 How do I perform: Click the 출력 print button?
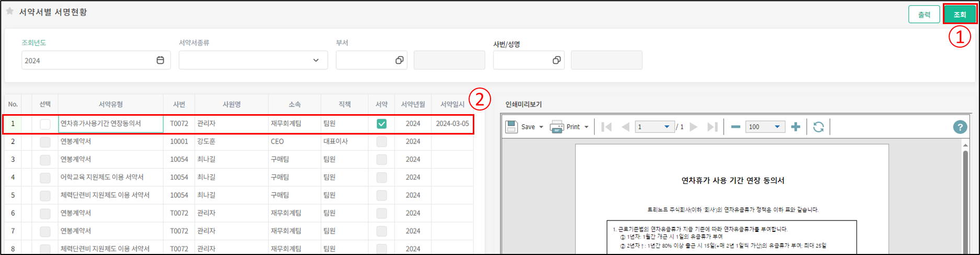(924, 14)
